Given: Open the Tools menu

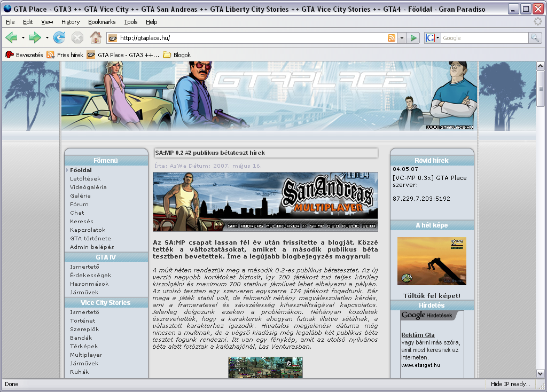Looking at the screenshot, I should (131, 22).
